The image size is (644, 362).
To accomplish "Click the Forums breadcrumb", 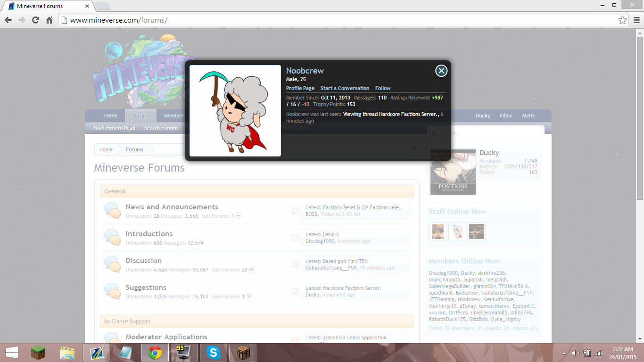I will tap(134, 149).
